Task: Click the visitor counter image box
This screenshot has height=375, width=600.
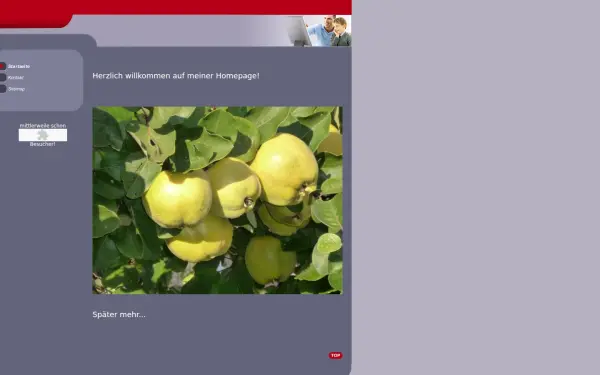Action: point(43,135)
